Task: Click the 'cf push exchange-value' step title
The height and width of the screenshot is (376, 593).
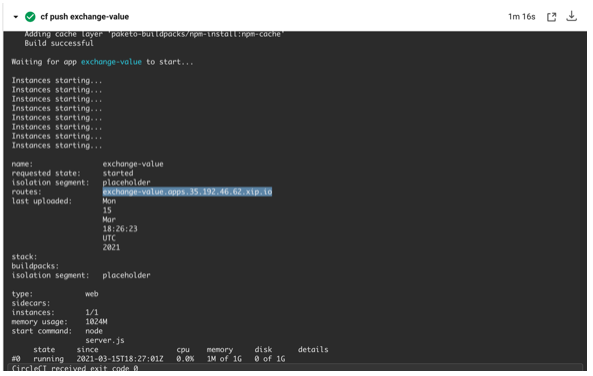Action: (x=85, y=17)
